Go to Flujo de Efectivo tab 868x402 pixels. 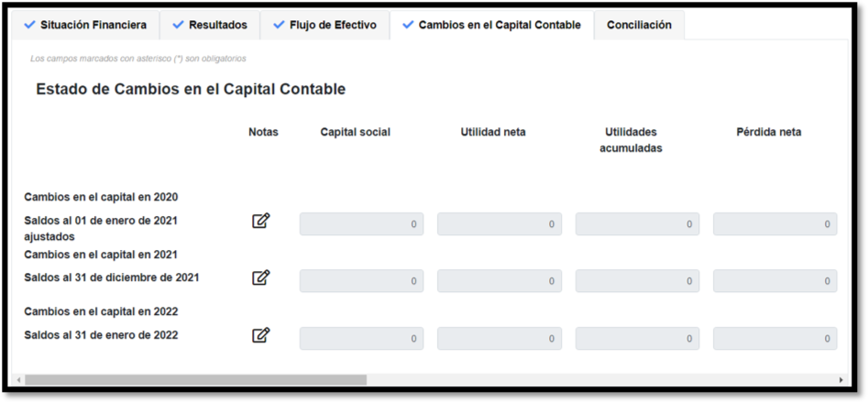[x=324, y=26]
